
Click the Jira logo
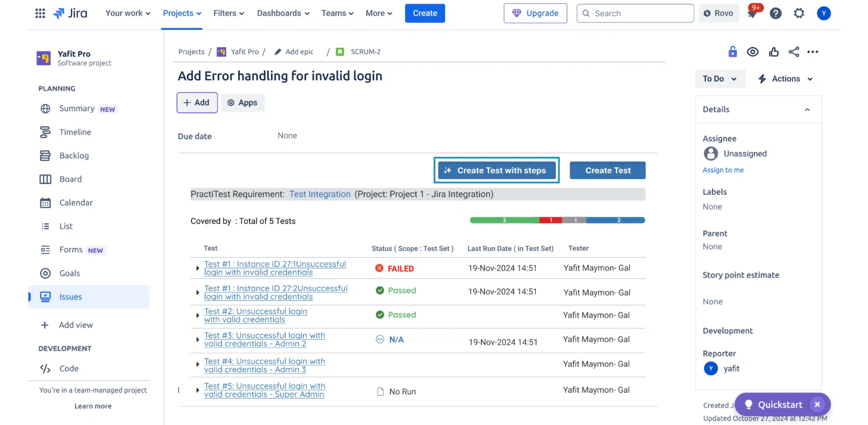70,13
